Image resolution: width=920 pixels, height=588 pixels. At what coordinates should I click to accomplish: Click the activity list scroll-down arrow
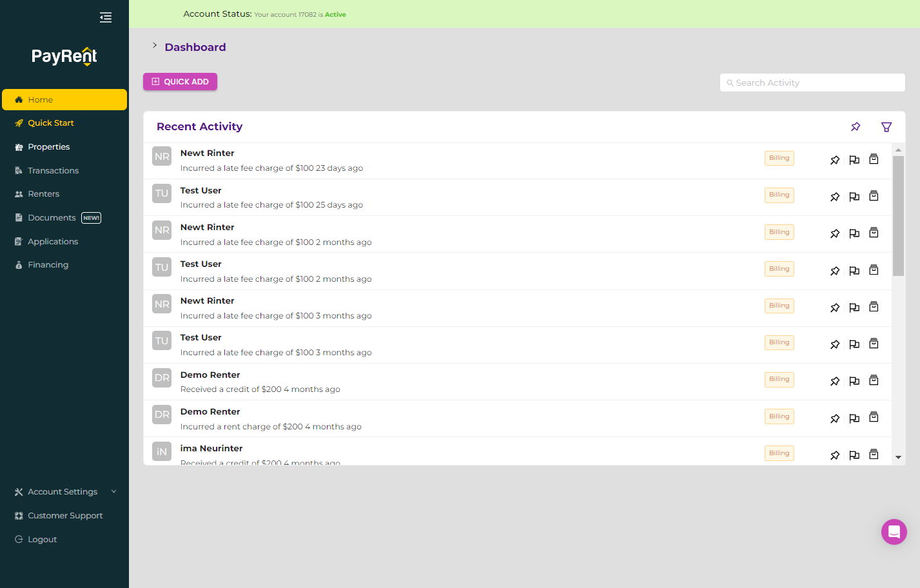point(898,457)
